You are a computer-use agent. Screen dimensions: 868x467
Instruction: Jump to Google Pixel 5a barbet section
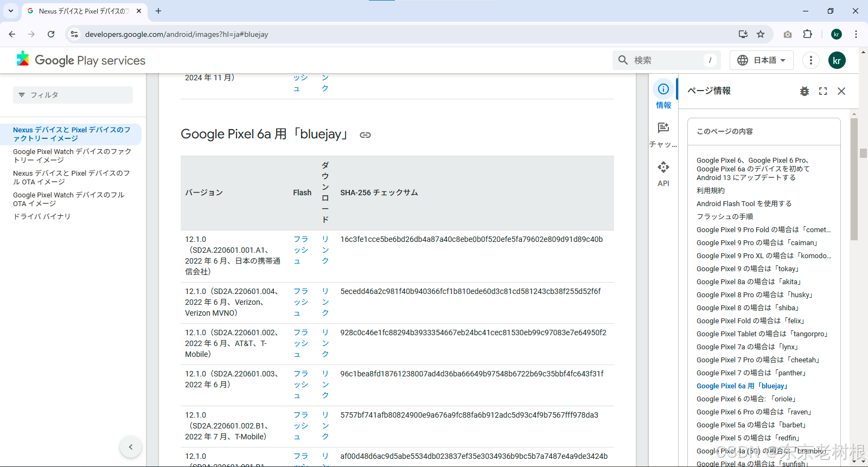751,425
